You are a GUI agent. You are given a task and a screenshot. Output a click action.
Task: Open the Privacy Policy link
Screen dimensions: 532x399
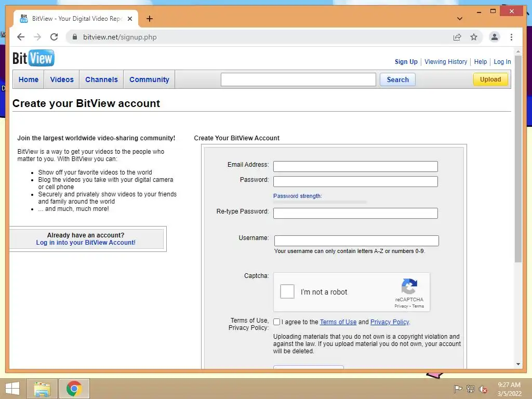[x=390, y=322]
